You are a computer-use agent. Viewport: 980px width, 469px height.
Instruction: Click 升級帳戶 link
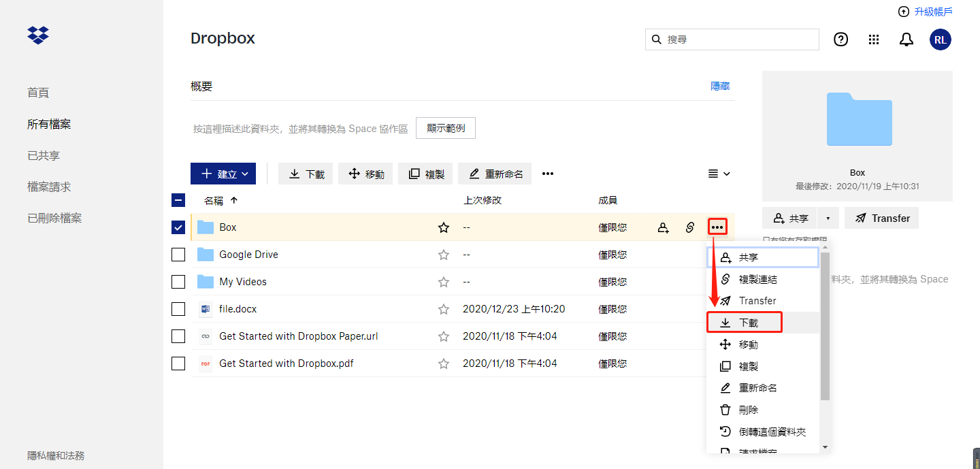pyautogui.click(x=933, y=12)
